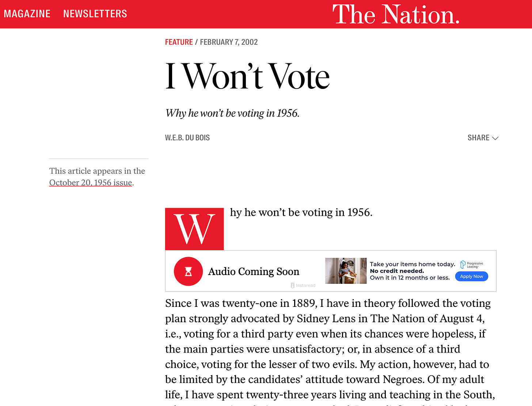The height and width of the screenshot is (406, 532).
Task: Click the SHARE chevron arrow
Action: click(x=495, y=138)
